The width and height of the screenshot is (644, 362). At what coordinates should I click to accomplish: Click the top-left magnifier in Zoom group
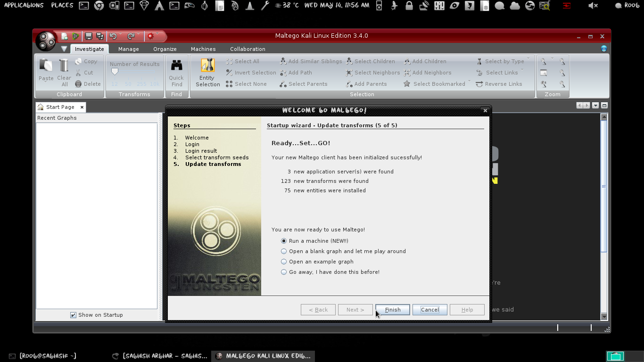coord(544,61)
